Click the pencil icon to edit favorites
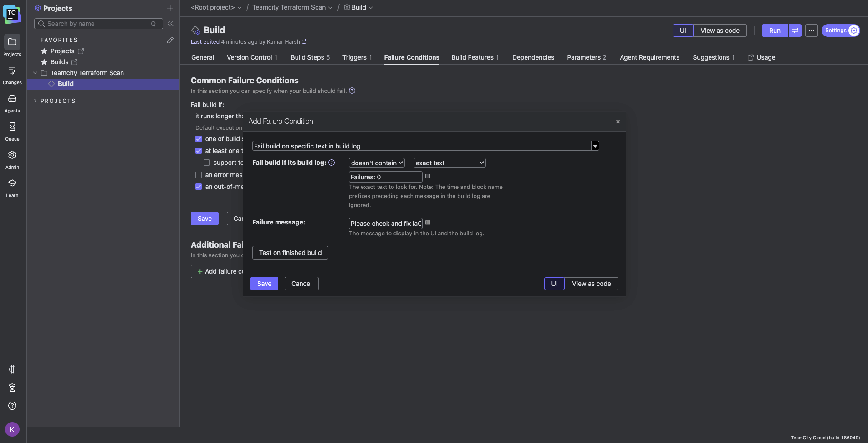The width and height of the screenshot is (868, 443). click(170, 40)
